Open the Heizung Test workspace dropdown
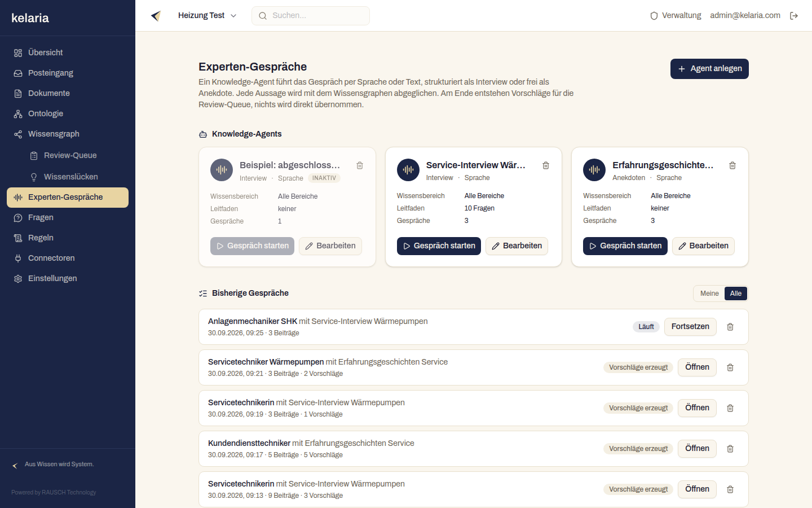Screen dimensions: 812x508 pyautogui.click(x=207, y=16)
